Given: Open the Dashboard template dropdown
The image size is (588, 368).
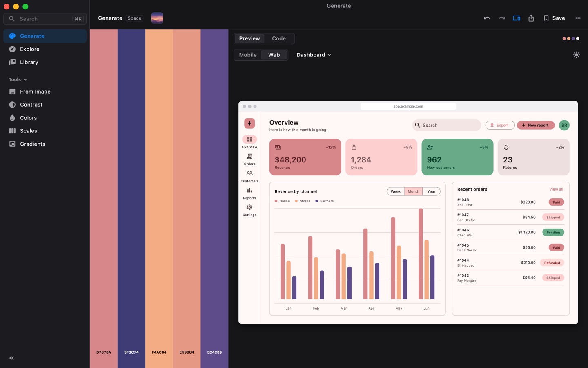Looking at the screenshot, I should coord(314,55).
